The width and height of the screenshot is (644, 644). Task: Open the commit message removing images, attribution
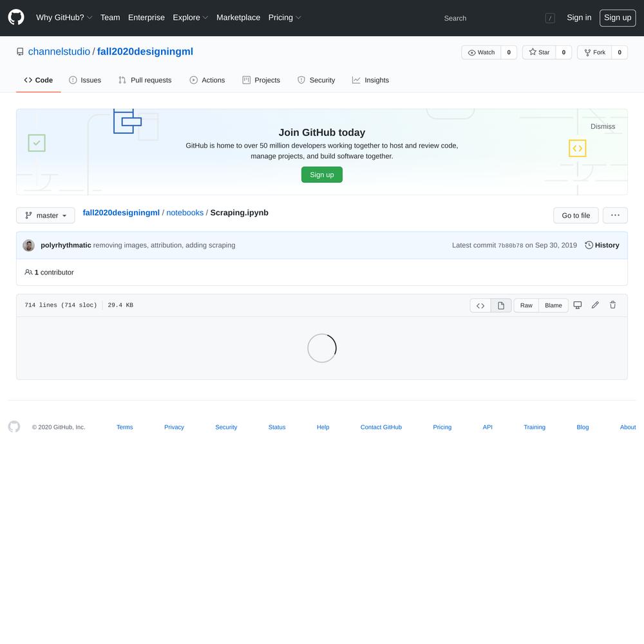[164, 245]
